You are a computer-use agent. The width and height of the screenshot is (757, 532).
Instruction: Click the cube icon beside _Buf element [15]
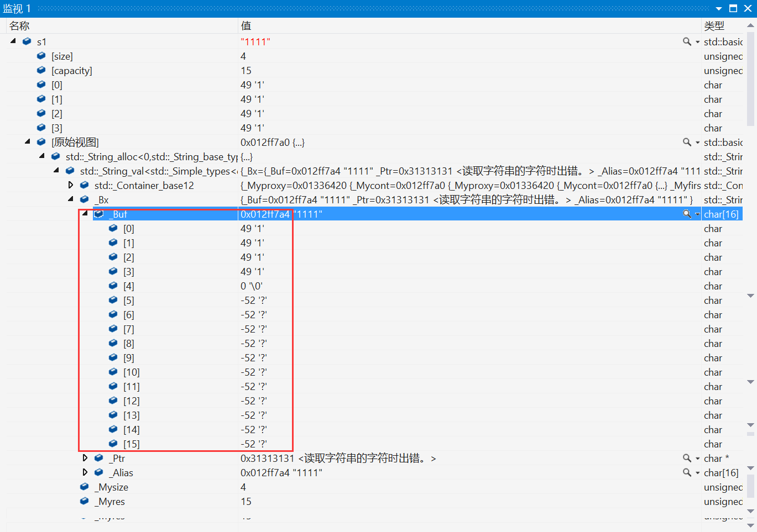pyautogui.click(x=113, y=443)
